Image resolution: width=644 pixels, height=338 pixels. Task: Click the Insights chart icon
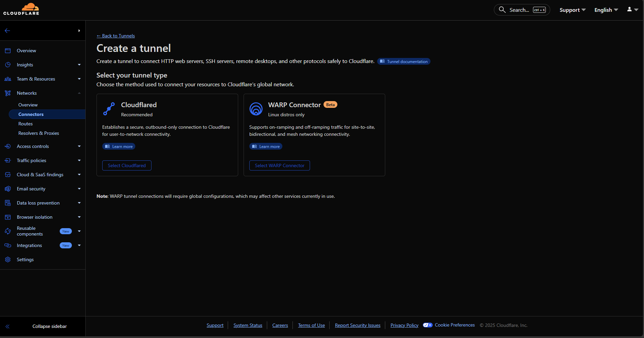[x=8, y=65]
